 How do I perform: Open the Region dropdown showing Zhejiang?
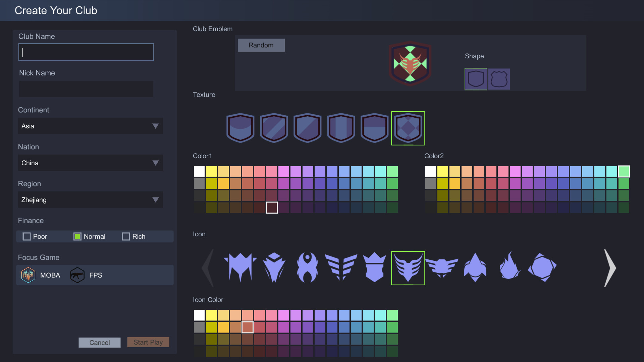point(90,200)
